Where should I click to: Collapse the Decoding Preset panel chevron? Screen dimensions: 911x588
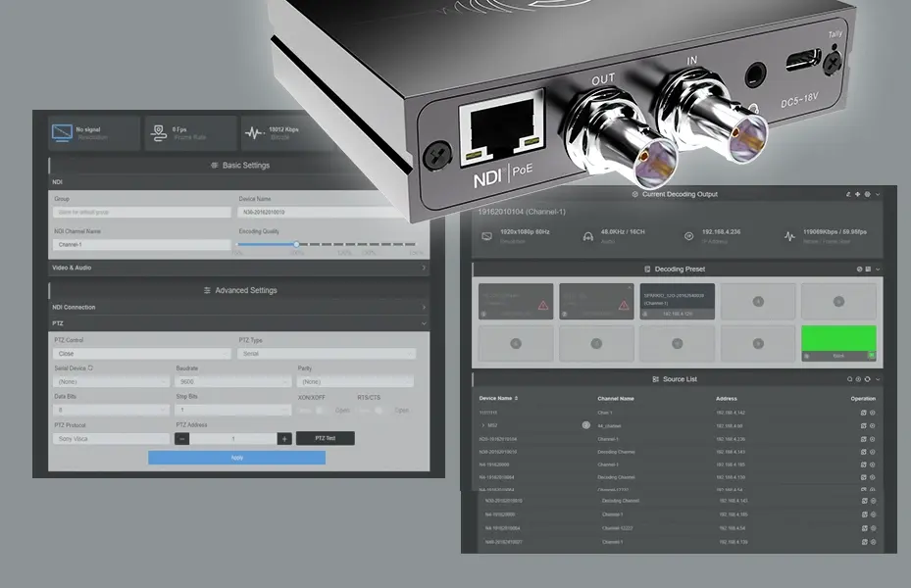click(x=878, y=269)
